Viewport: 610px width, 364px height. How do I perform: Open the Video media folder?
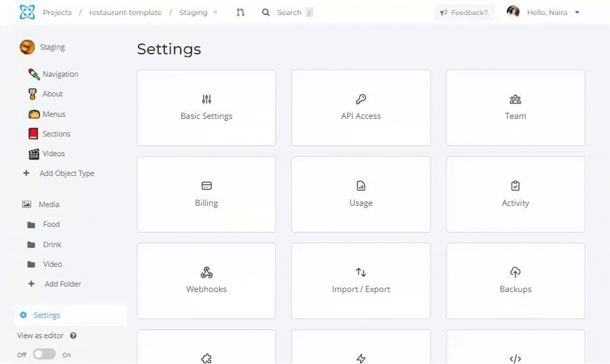[52, 264]
